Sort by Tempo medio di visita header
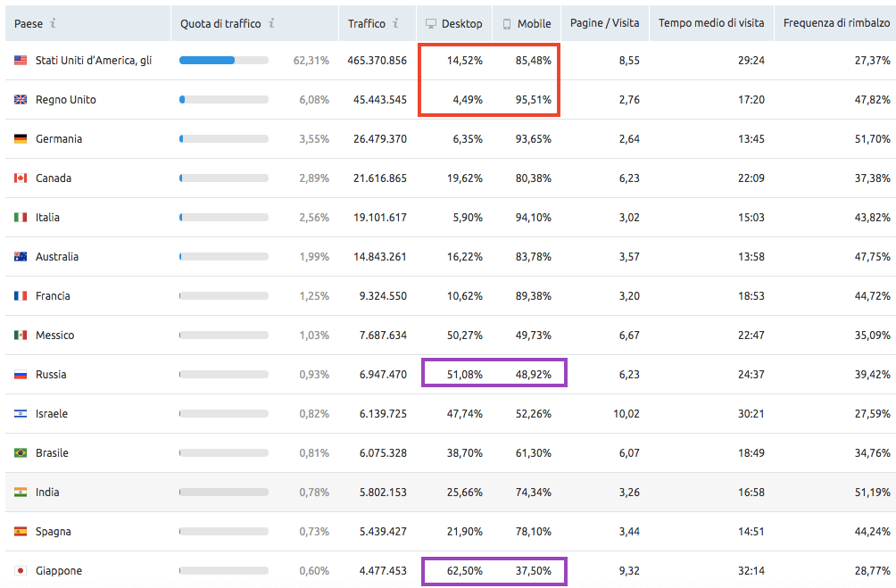Image resolution: width=896 pixels, height=588 pixels. [711, 24]
